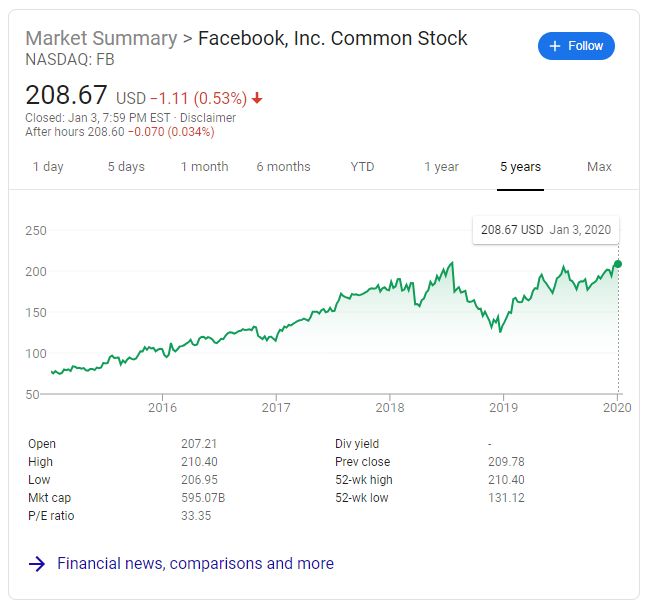The width and height of the screenshot is (647, 604).
Task: Switch to the 5 days tab
Action: [x=126, y=167]
